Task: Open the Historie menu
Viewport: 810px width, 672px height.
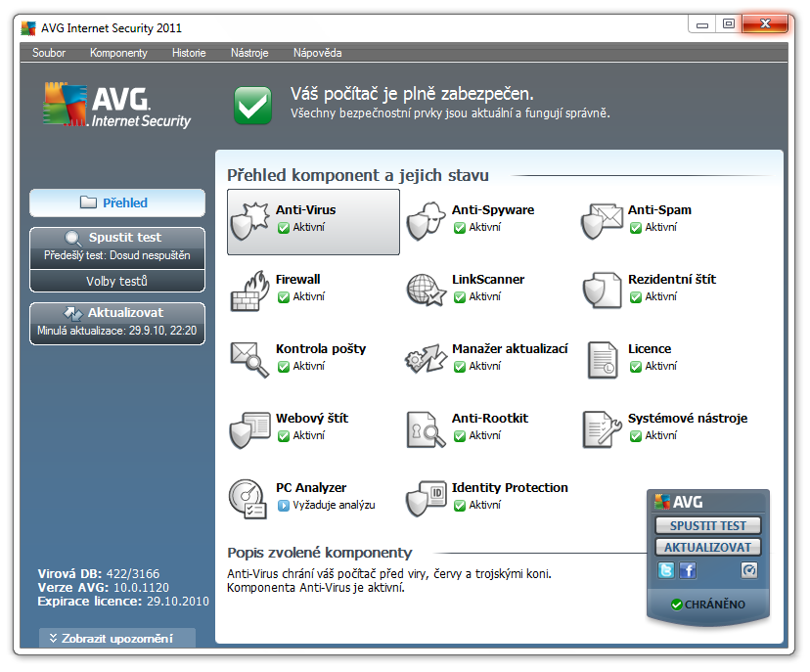Action: click(x=189, y=53)
